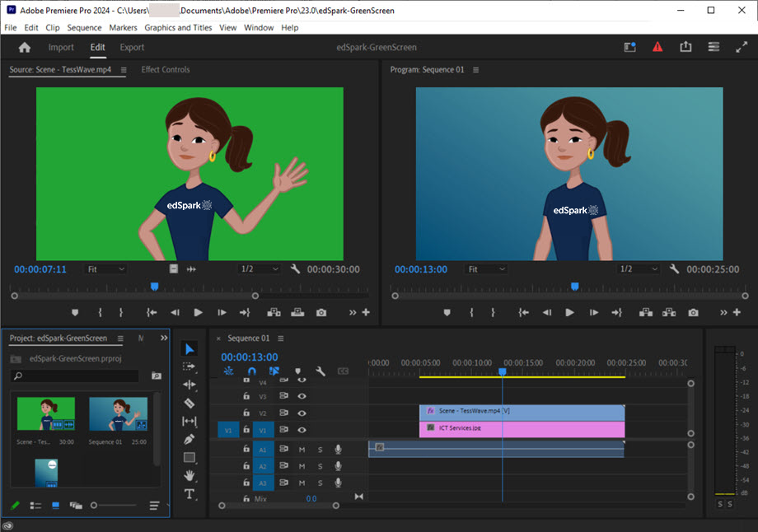Play the Program monitor sequence
The width and height of the screenshot is (758, 532).
click(x=570, y=313)
